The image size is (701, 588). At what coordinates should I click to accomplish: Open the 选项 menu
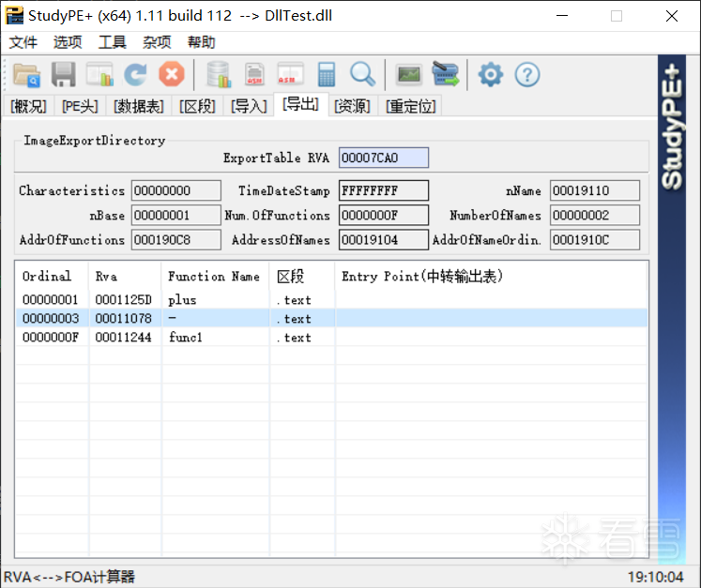coord(68,42)
